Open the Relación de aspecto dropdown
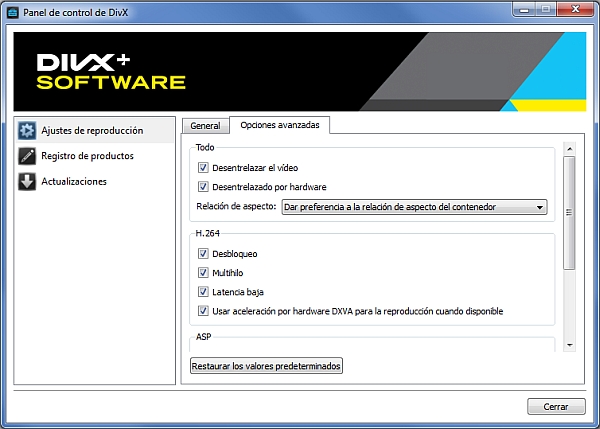Viewport: 600px width, 429px height. click(x=414, y=207)
